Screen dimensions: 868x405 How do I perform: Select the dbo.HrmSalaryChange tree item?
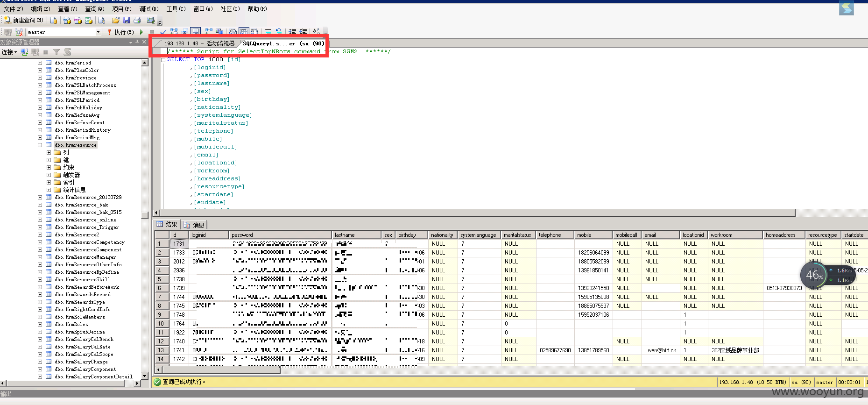click(81, 362)
